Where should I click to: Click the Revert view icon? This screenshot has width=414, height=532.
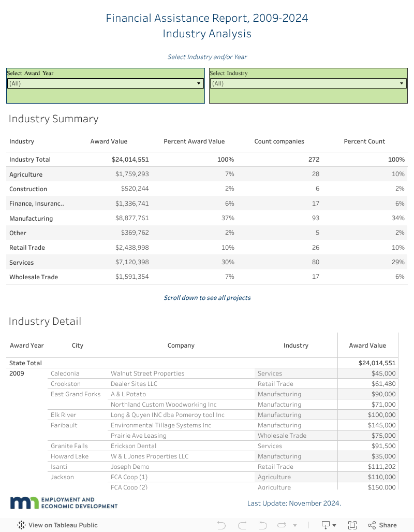pyautogui.click(x=263, y=525)
